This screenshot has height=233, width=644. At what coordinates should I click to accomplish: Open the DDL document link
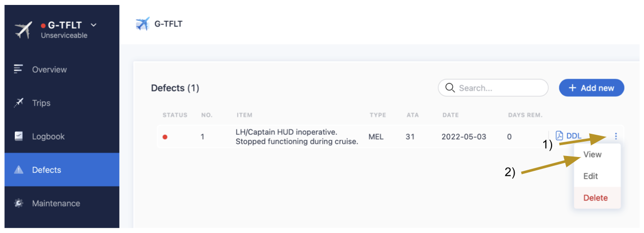tap(574, 136)
